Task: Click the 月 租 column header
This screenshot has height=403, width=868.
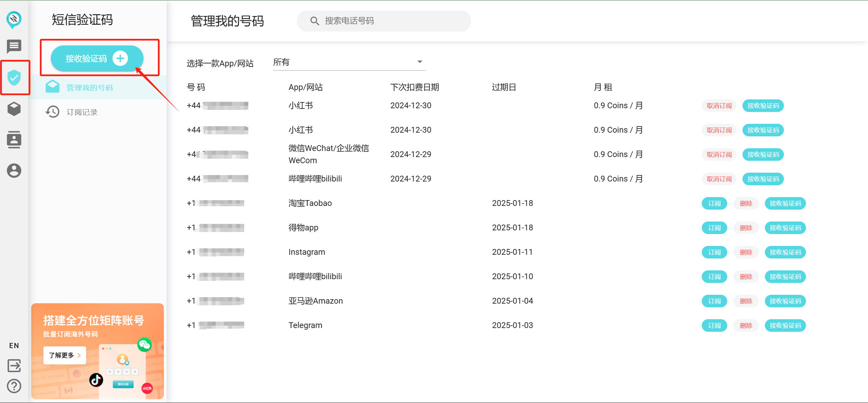Action: (603, 87)
